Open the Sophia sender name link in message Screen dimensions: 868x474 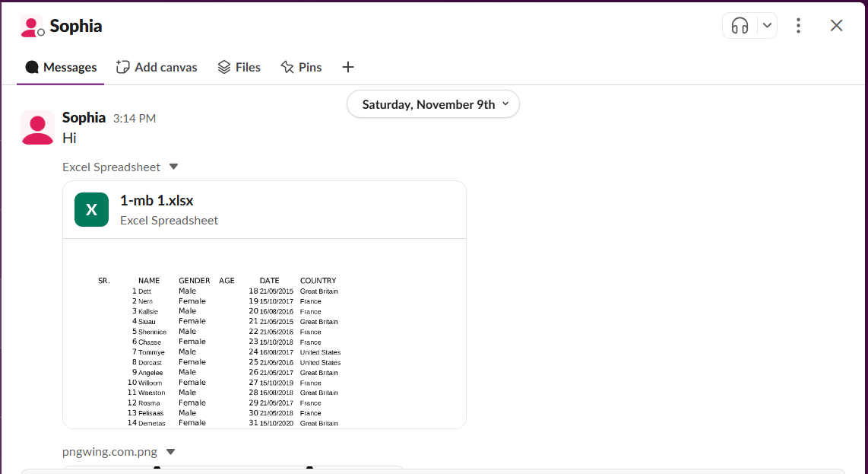click(x=84, y=117)
